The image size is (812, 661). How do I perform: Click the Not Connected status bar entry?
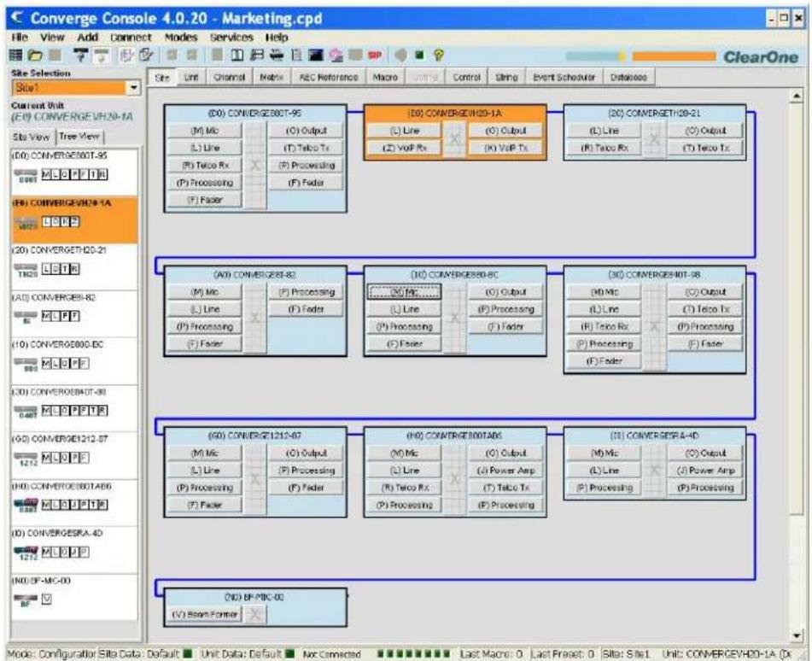point(331,654)
